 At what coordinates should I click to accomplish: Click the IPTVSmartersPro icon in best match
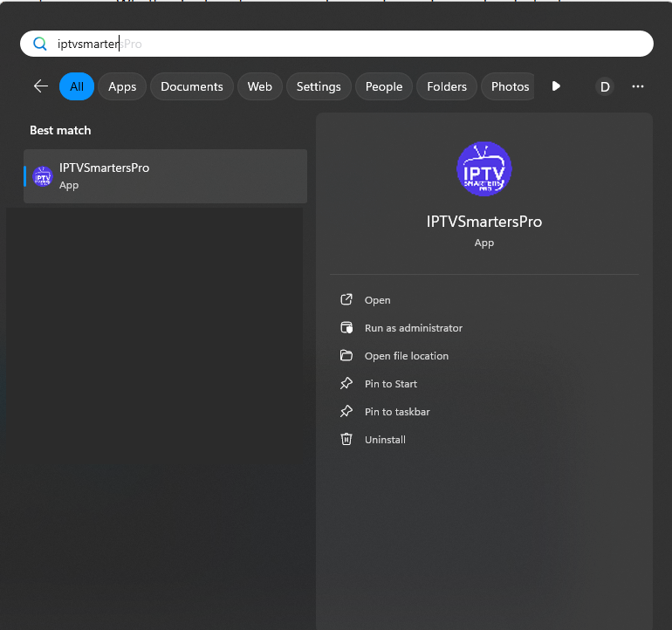[x=43, y=176]
